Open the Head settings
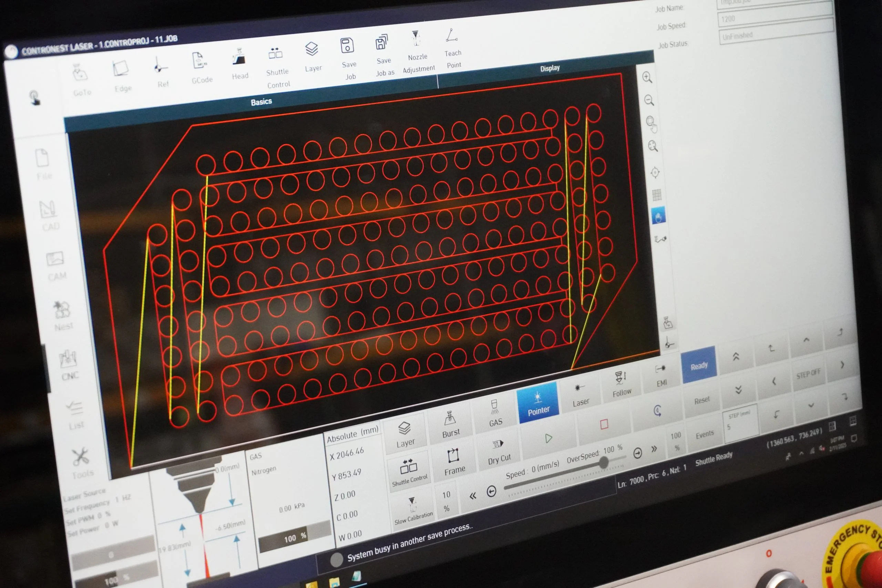The height and width of the screenshot is (588, 882). point(239,64)
